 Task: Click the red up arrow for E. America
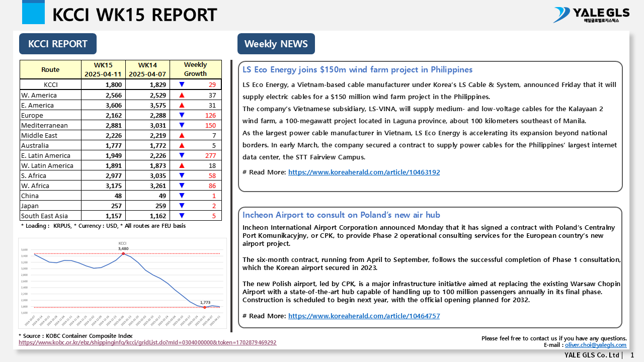(182, 105)
